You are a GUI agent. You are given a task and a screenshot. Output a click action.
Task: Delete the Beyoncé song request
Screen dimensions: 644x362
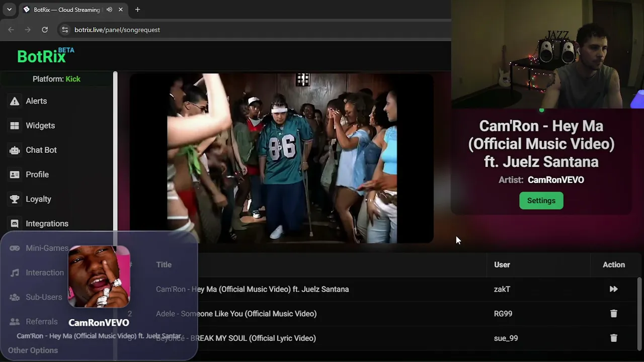[613, 338]
